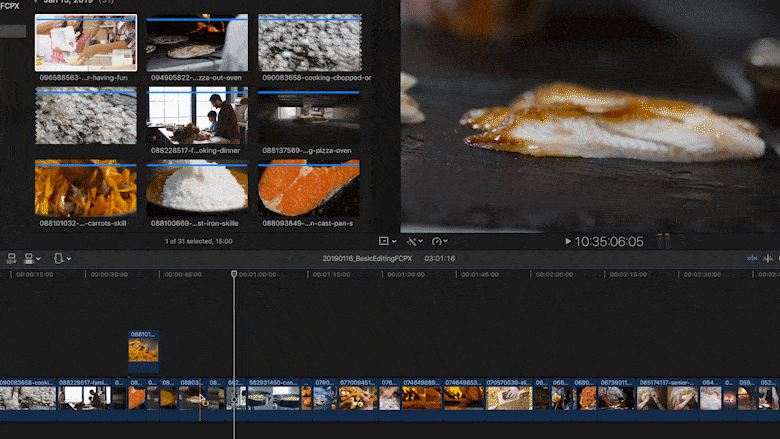
Task: Select connected clip 088101 above the storyline
Action: [144, 351]
